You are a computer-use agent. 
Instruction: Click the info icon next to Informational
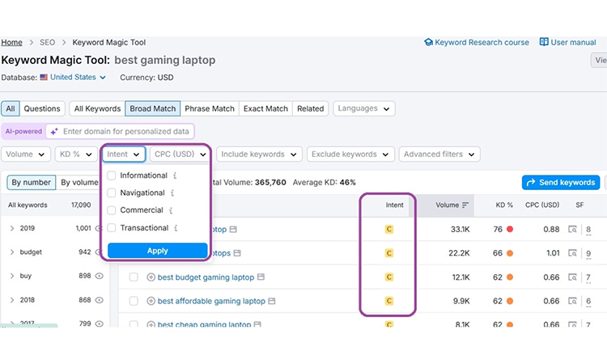pos(175,176)
